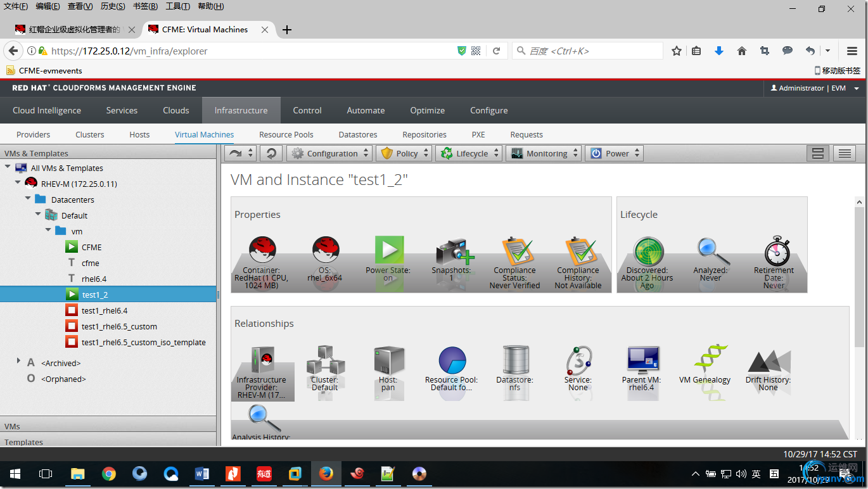
Task: Go to the Providers subtab
Action: click(x=34, y=134)
